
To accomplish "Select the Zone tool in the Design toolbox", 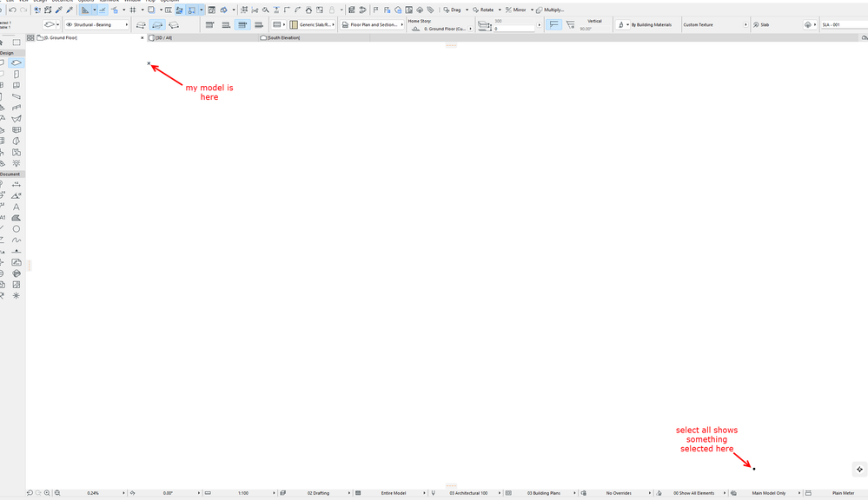I will click(16, 152).
